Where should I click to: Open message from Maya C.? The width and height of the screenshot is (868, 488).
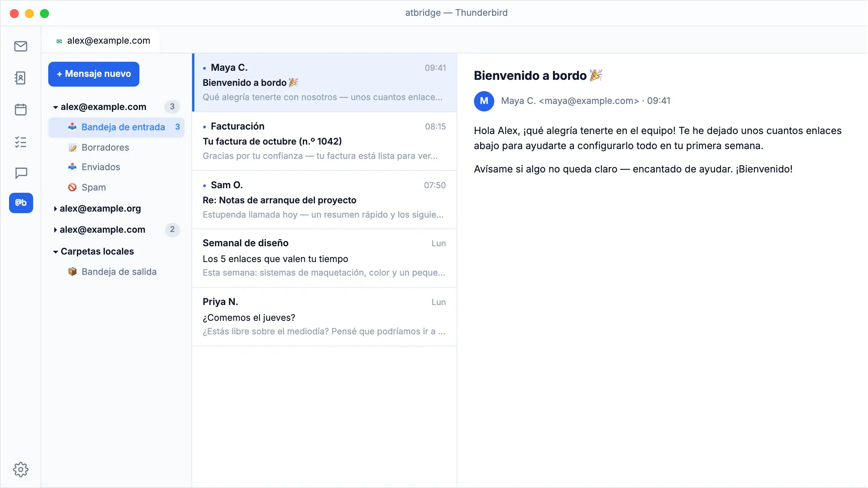(325, 82)
